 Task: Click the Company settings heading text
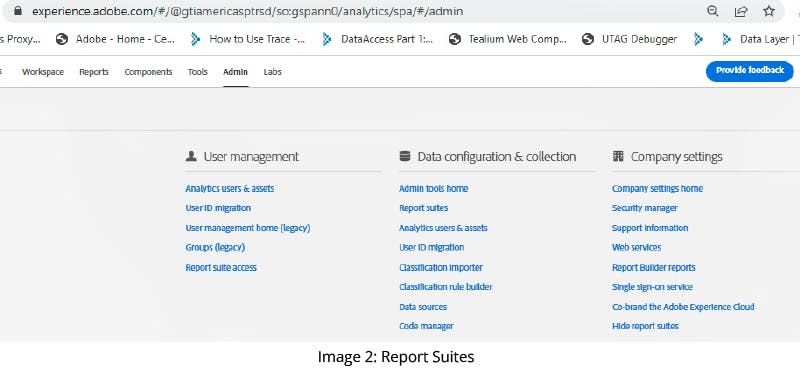pyautogui.click(x=677, y=156)
